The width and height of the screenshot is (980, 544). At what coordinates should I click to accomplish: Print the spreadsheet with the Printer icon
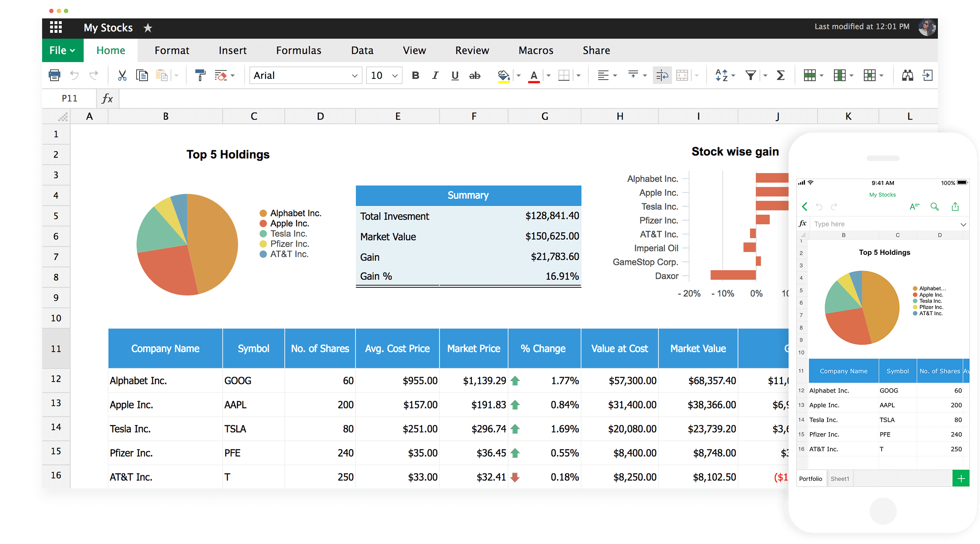54,75
